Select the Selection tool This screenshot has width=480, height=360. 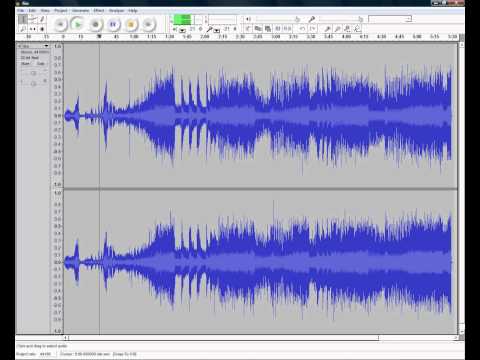click(x=23, y=20)
